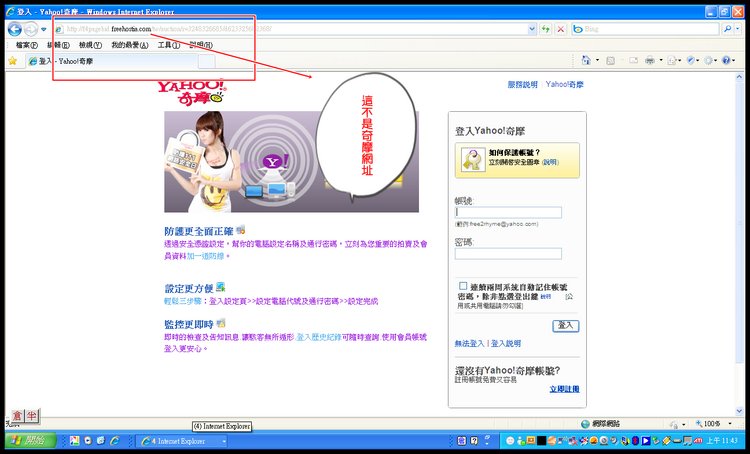Click the Home page icon in command bar

point(586,60)
